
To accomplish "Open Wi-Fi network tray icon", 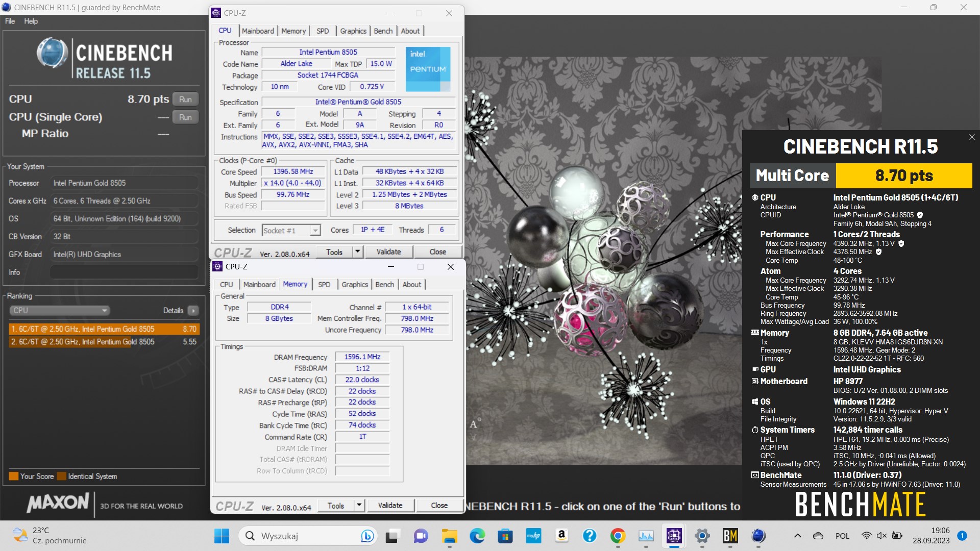I will coord(866,536).
